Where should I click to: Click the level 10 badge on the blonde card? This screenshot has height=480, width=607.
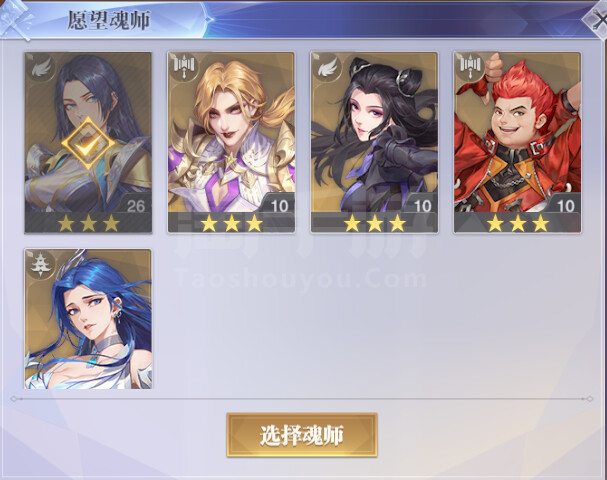(279, 204)
